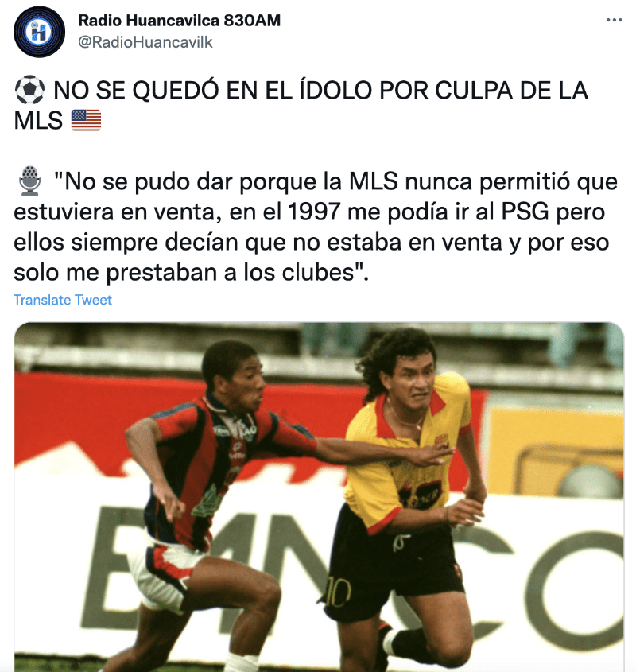Click the year 1997 in the quote
This screenshot has width=636, height=672.
pos(314,212)
